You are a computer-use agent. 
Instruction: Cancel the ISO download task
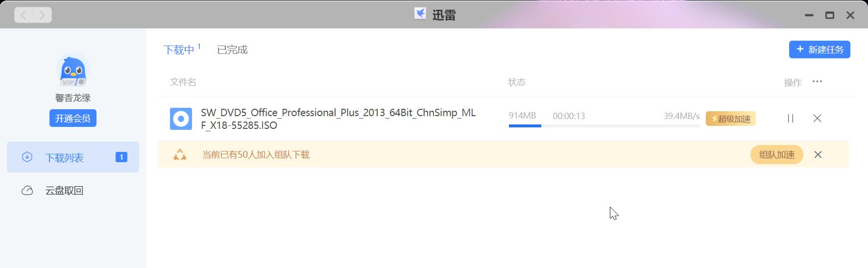(x=817, y=118)
